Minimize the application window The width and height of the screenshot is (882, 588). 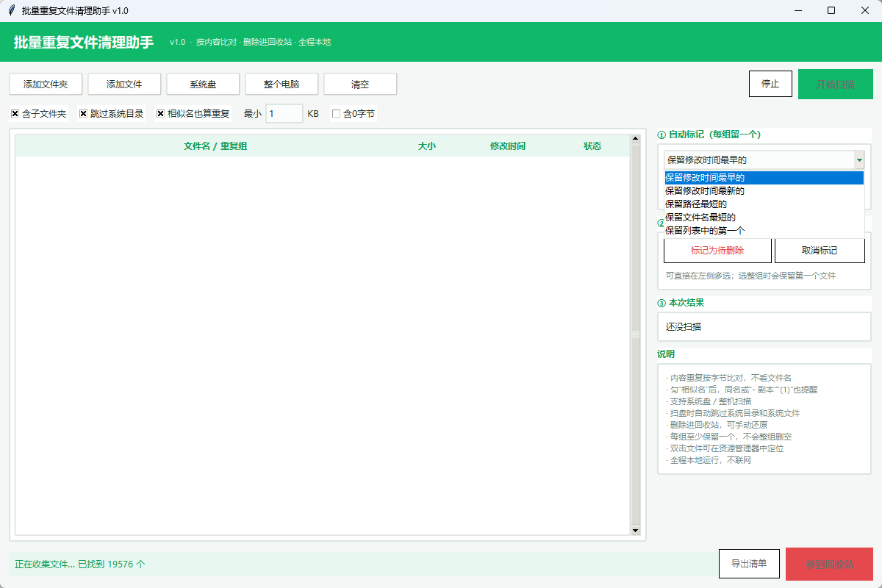coord(797,10)
